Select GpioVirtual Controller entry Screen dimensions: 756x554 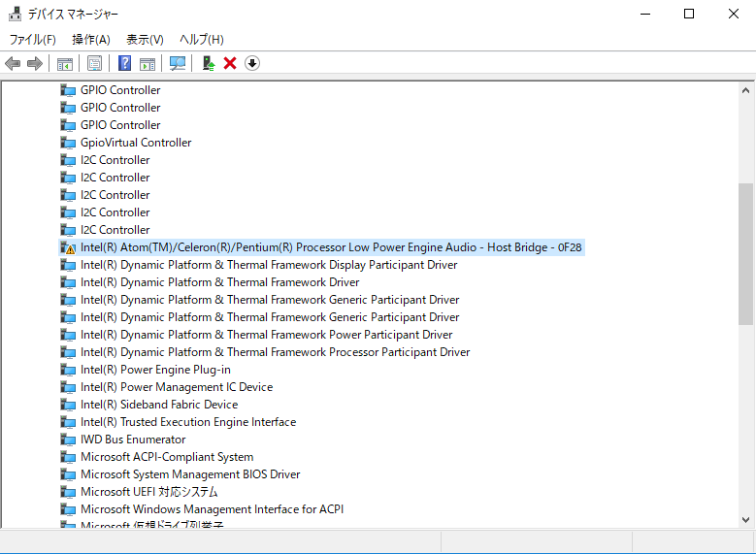[136, 143]
